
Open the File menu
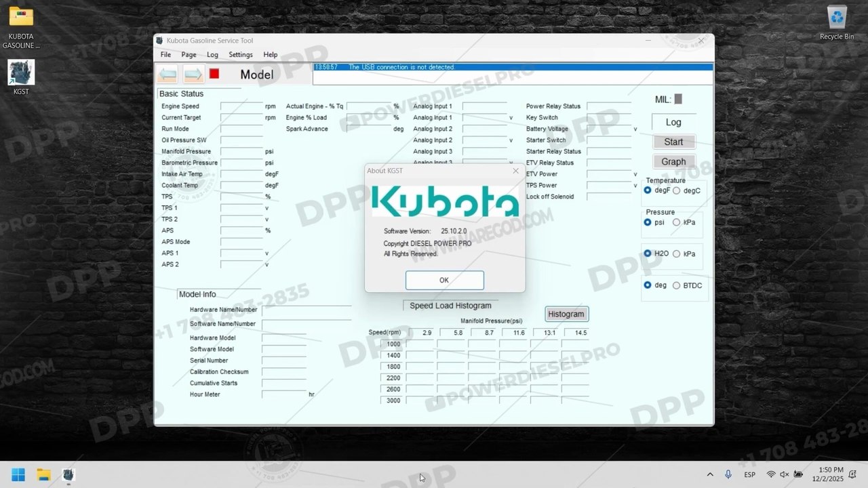point(165,55)
